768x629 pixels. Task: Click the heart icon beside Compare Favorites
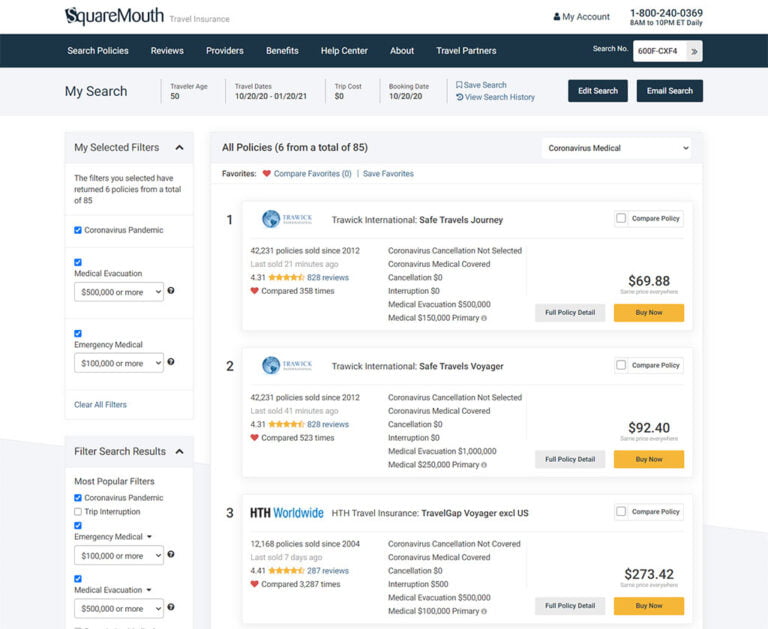(x=266, y=173)
